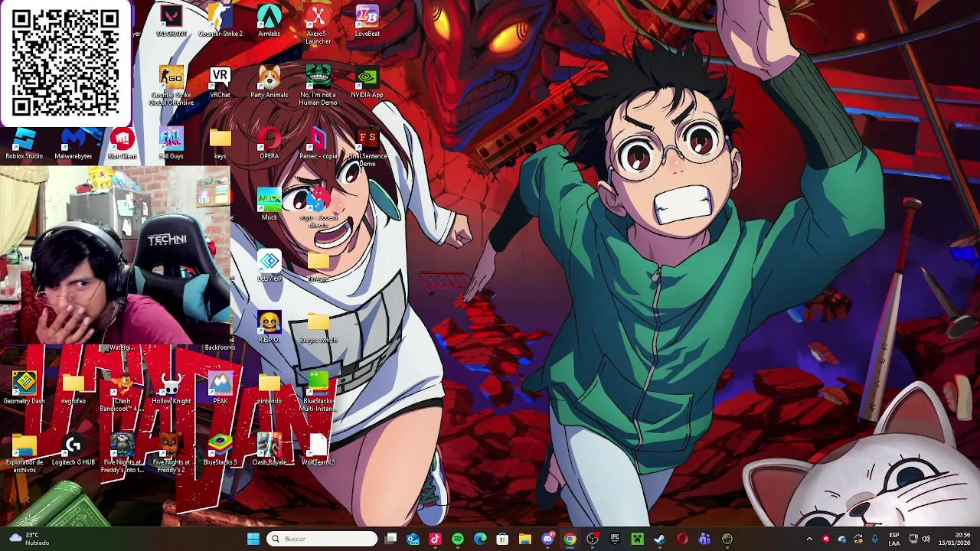Open the Hollow Knight desktop icon
The height and width of the screenshot is (551, 980).
pyautogui.click(x=171, y=388)
